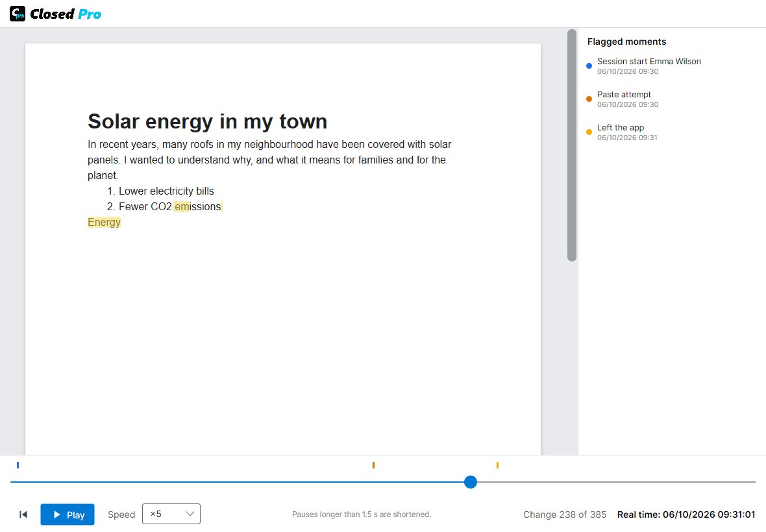
Task: Click the Flagged moments panel heading
Action: [x=626, y=42]
